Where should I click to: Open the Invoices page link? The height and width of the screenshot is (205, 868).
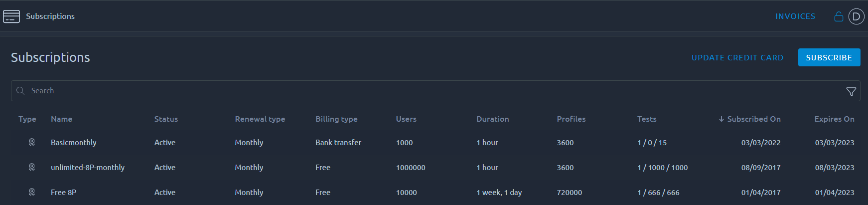pos(795,16)
